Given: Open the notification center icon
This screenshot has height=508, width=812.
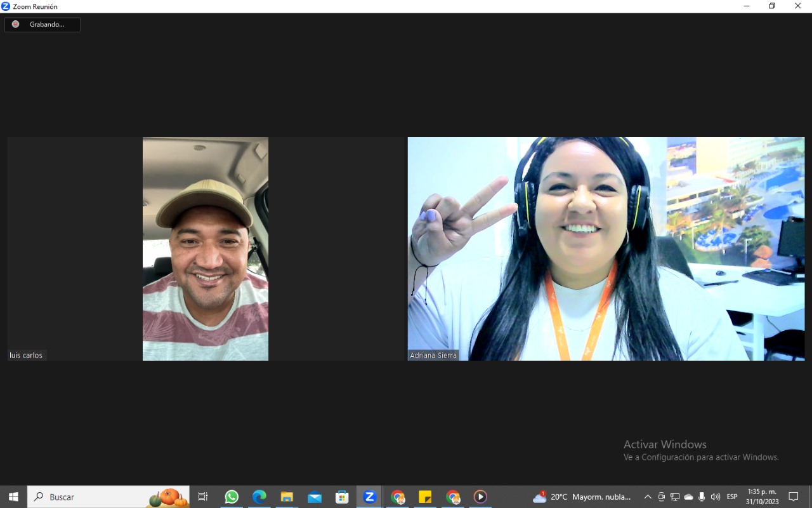Looking at the screenshot, I should (x=793, y=497).
